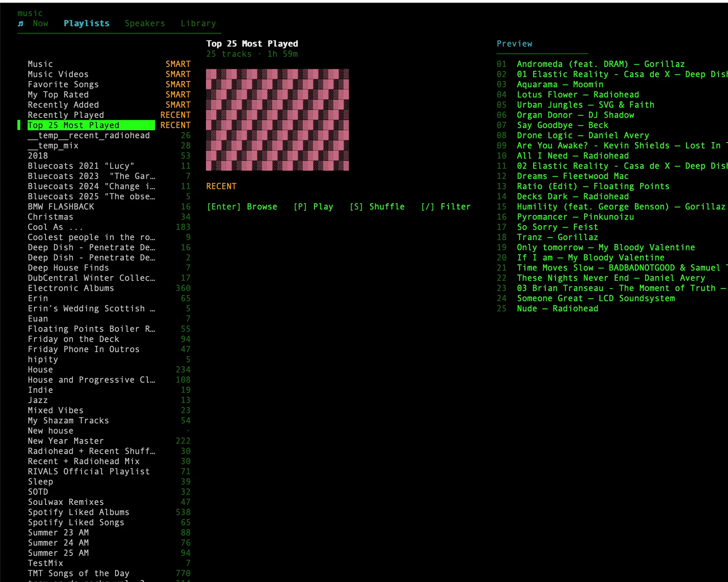This screenshot has width=728, height=582.
Task: Select the RIVALS Official Playlist
Action: (x=109, y=471)
